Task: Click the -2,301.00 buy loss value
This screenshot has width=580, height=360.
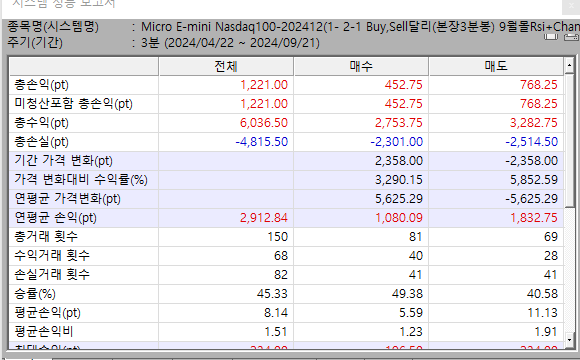Action: pos(397,142)
